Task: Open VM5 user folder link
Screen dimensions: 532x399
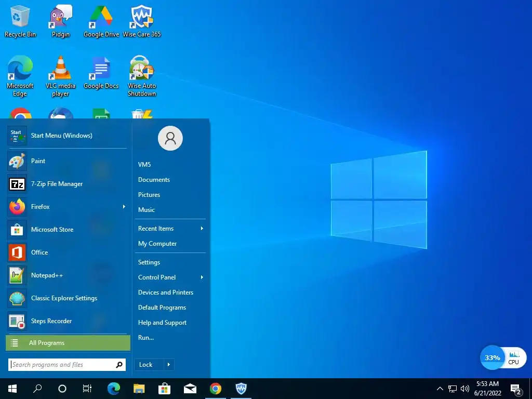Action: pos(144,165)
